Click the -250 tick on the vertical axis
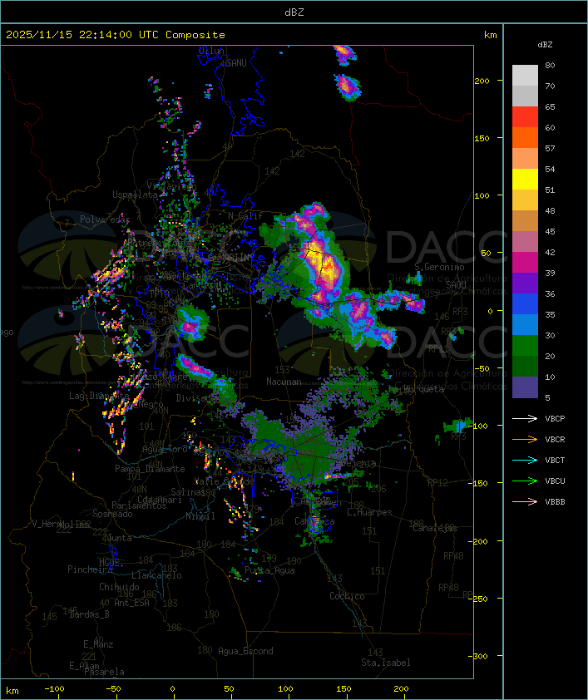This screenshot has height=700, width=588. pos(480,599)
